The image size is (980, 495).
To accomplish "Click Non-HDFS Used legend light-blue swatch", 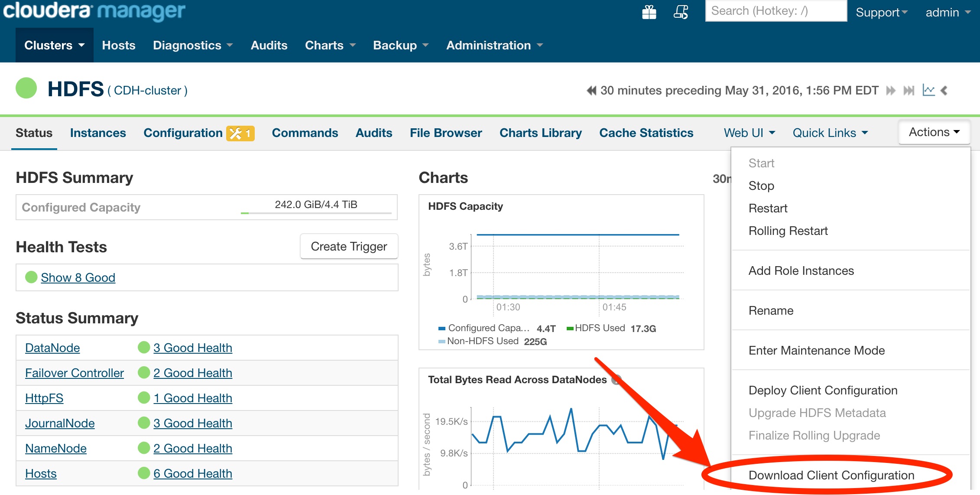I will click(x=442, y=342).
